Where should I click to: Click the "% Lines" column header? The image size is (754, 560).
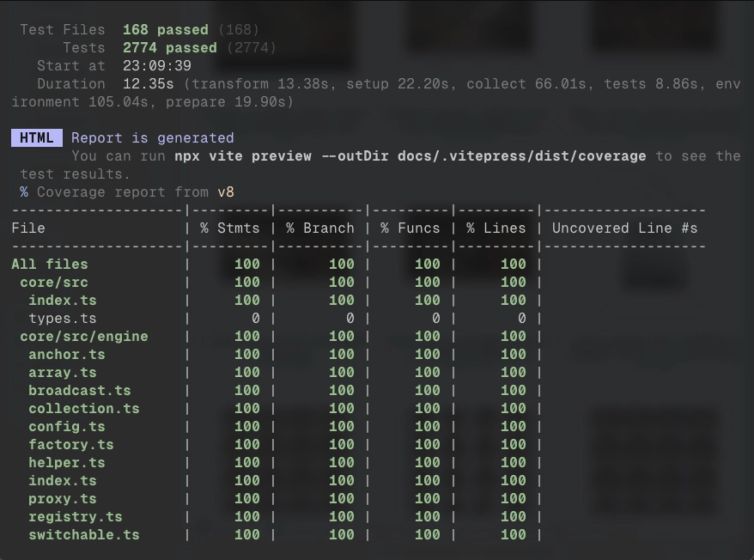(x=496, y=228)
